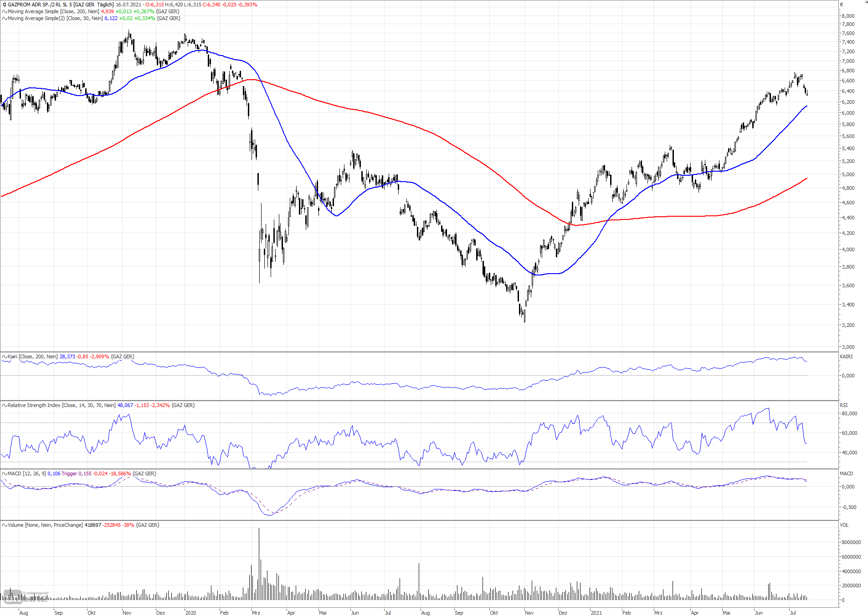Click the line icon before the Volume label

point(4,525)
